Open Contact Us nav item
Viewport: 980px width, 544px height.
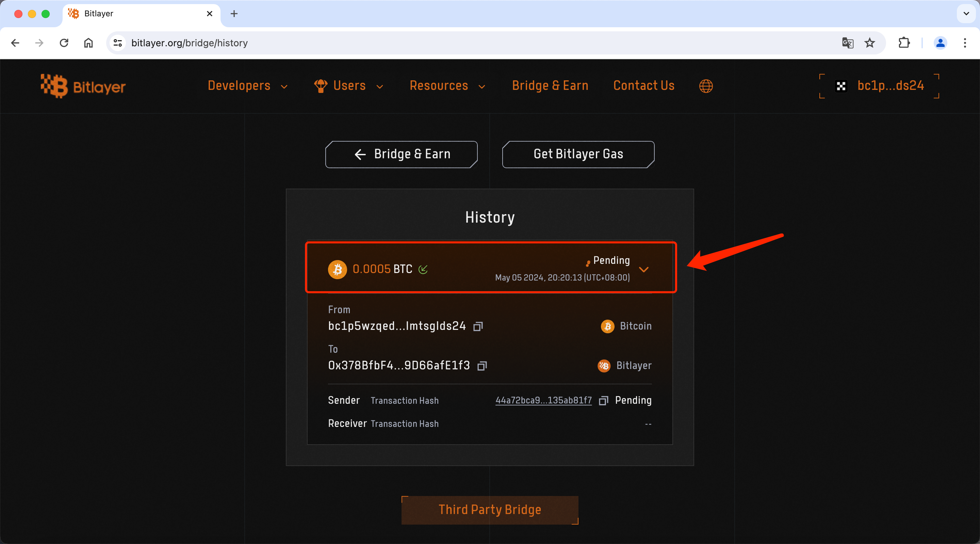tap(643, 86)
